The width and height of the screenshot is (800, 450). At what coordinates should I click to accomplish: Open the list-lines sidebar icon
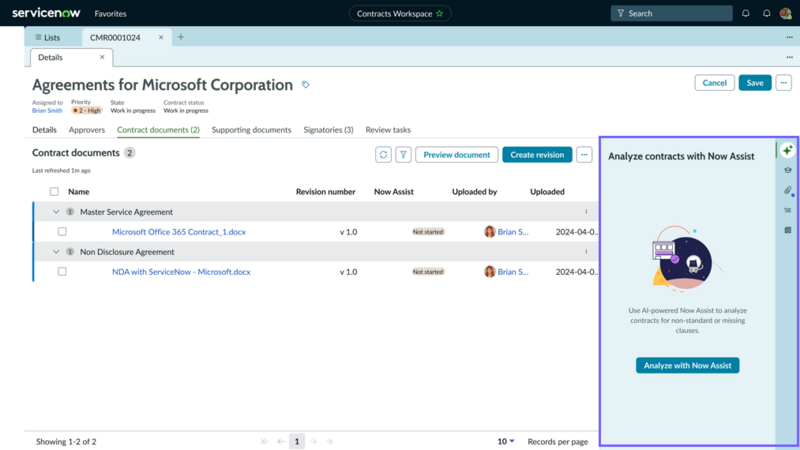point(788,210)
